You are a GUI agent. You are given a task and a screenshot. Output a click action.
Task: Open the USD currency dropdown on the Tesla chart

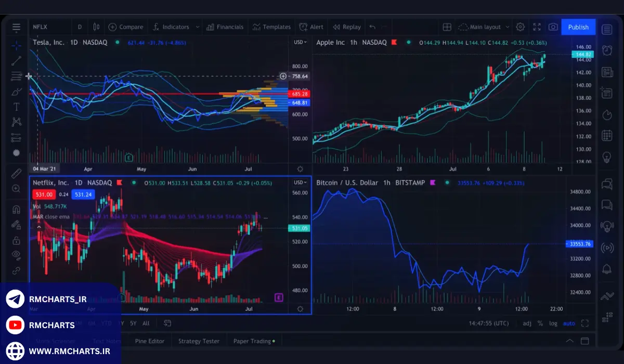pos(300,42)
